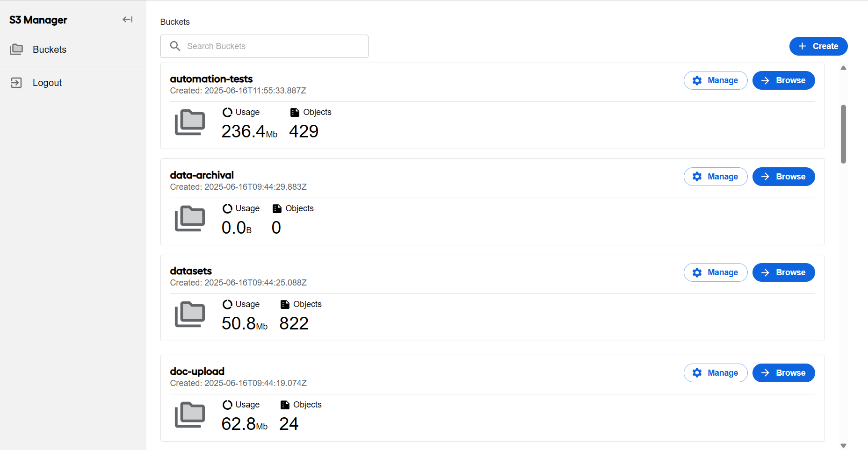Browse the doc-upload bucket

(784, 373)
